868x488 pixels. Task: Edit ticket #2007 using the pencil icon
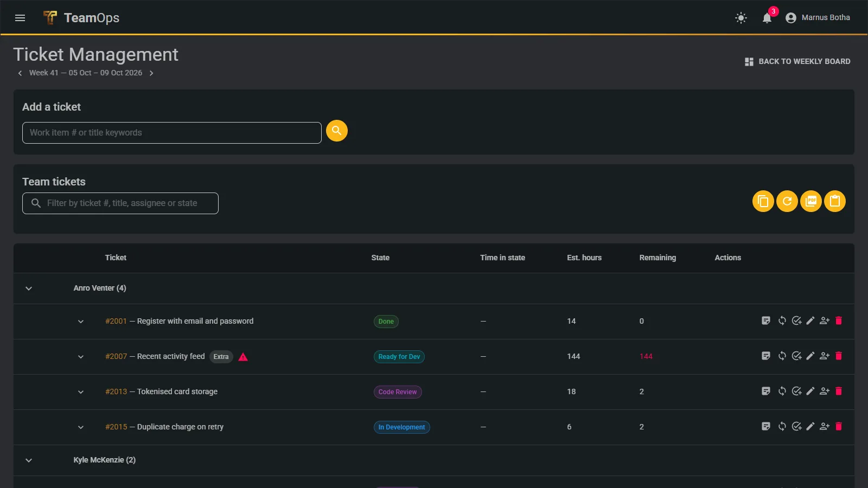pos(810,356)
